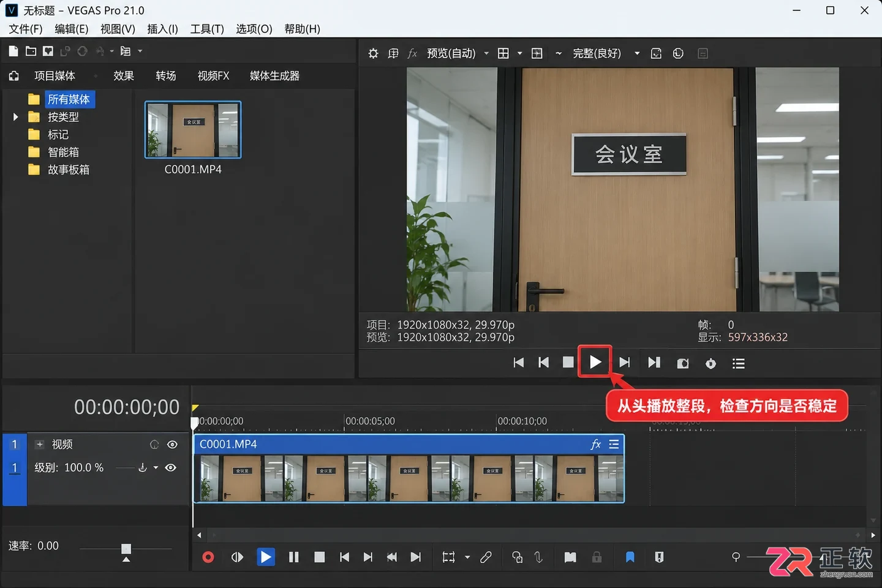The width and height of the screenshot is (882, 588).
Task: Switch to the 视频FX tab
Action: click(x=213, y=76)
